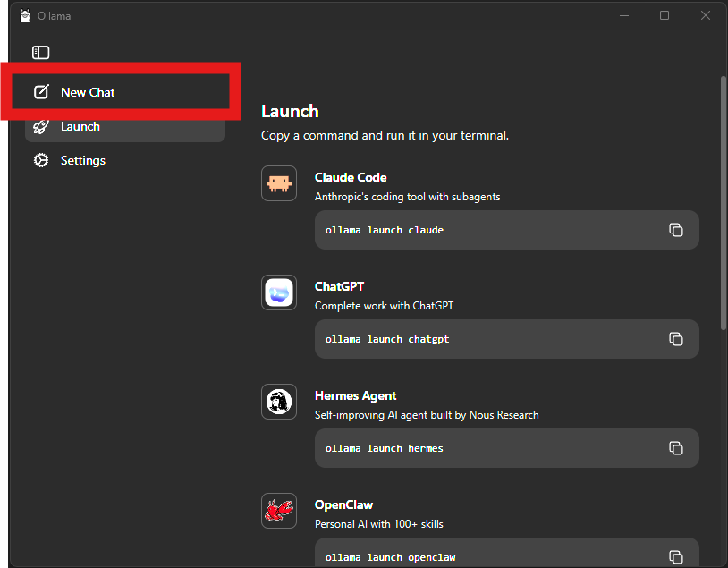Image resolution: width=728 pixels, height=568 pixels.
Task: Click the Settings gear icon
Action: 41,160
